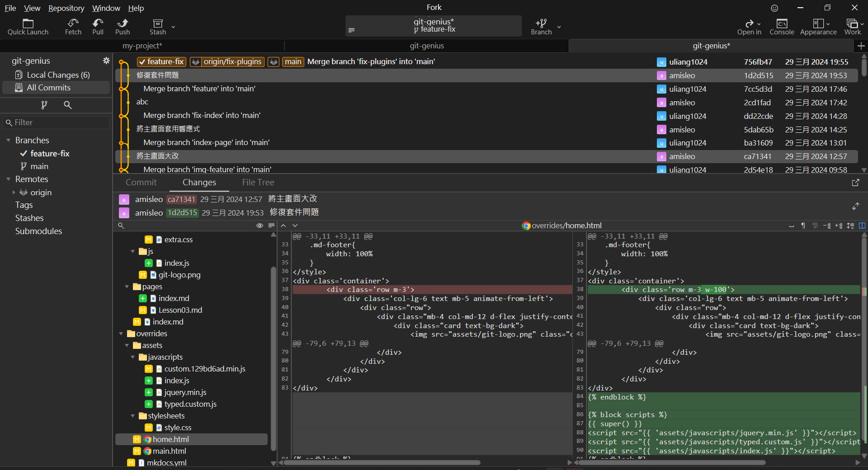This screenshot has height=470, width=868.
Task: Click the Filter input field
Action: click(57, 122)
